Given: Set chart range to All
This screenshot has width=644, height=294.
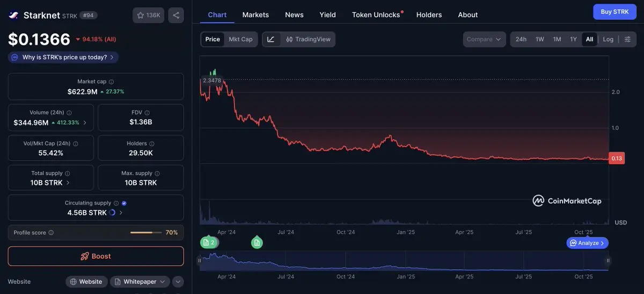Looking at the screenshot, I should coord(589,39).
